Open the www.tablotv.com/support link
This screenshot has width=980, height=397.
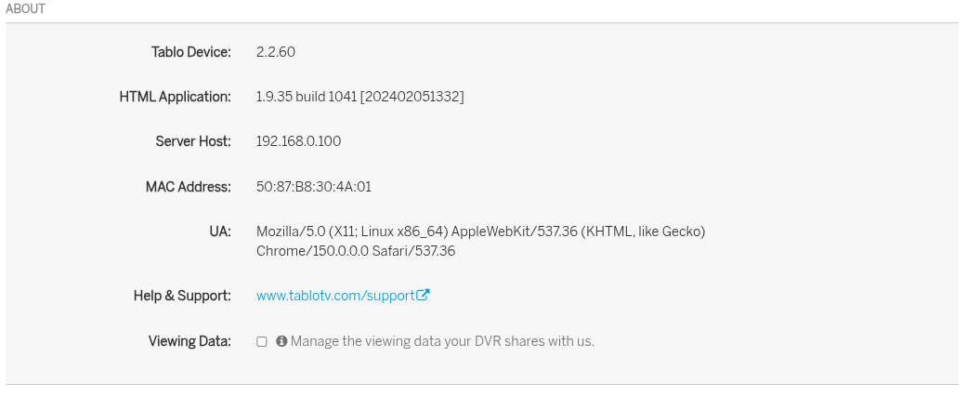point(343,295)
